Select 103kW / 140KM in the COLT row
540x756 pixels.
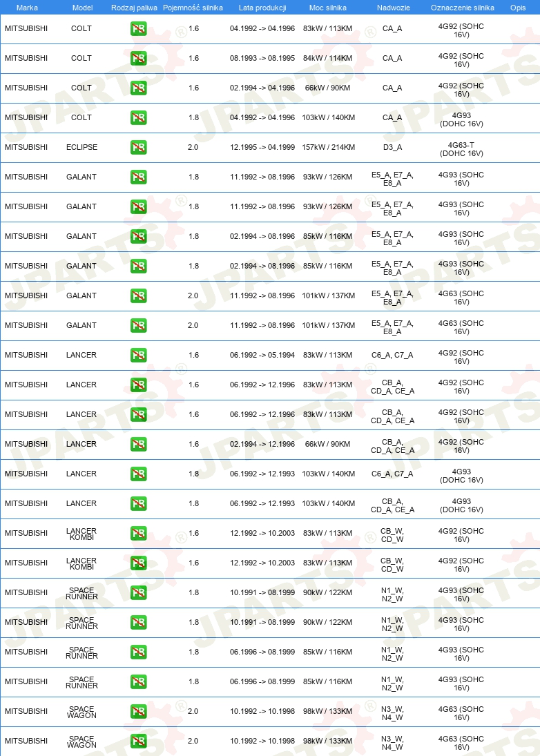coord(328,117)
